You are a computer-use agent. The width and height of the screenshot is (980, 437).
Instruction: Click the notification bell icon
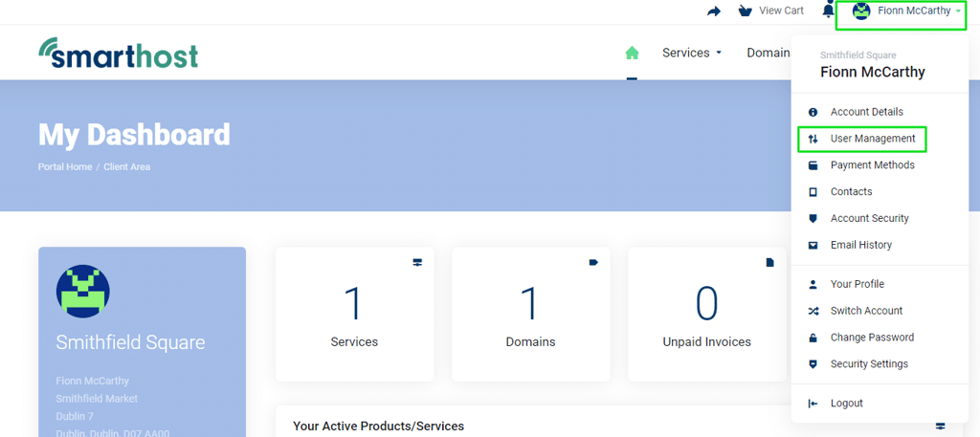[828, 11]
